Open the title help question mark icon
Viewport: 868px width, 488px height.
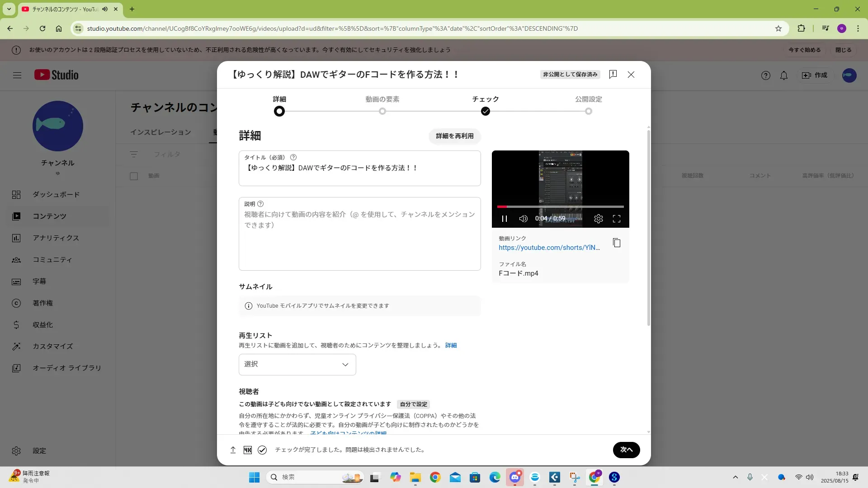click(x=293, y=157)
